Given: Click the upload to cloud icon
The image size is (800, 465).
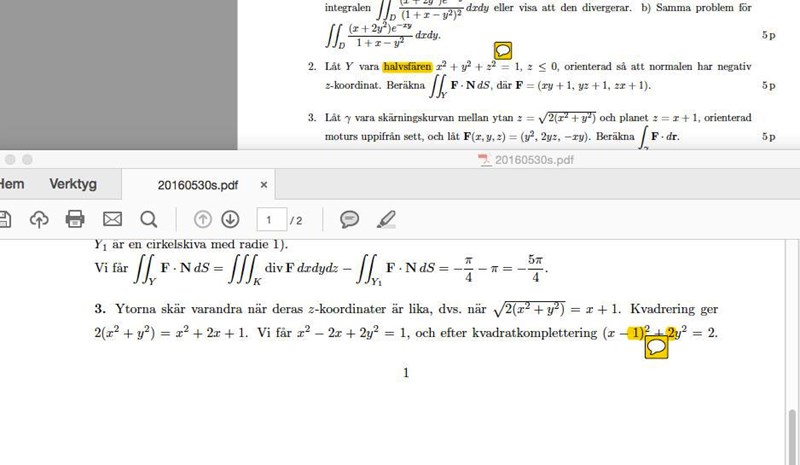Looking at the screenshot, I should click(x=39, y=219).
